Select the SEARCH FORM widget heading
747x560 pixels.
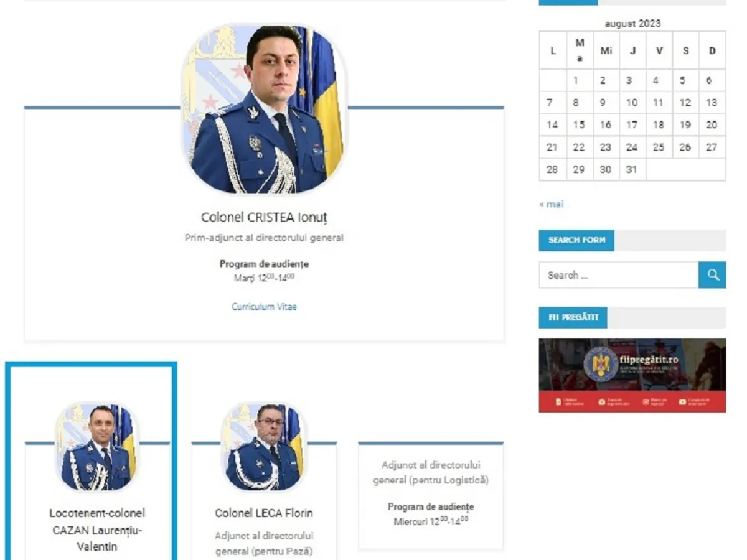click(x=576, y=240)
